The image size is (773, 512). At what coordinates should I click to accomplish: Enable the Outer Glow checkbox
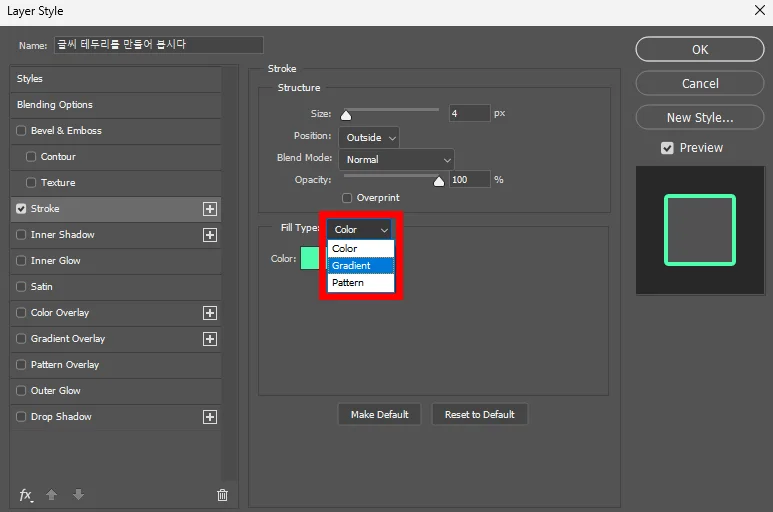tap(21, 391)
